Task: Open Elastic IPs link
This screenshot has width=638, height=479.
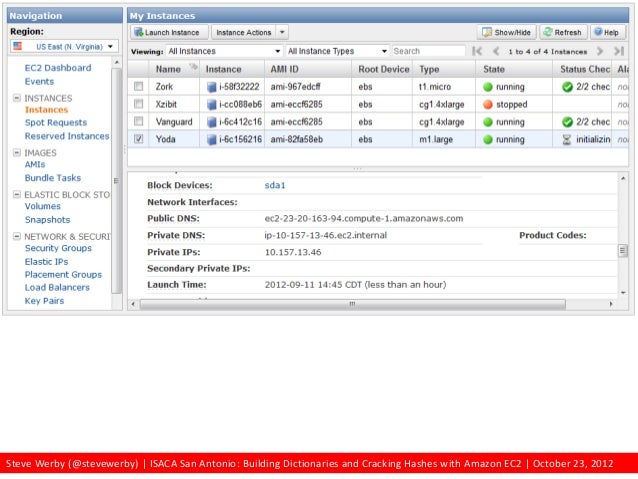Action: click(46, 262)
